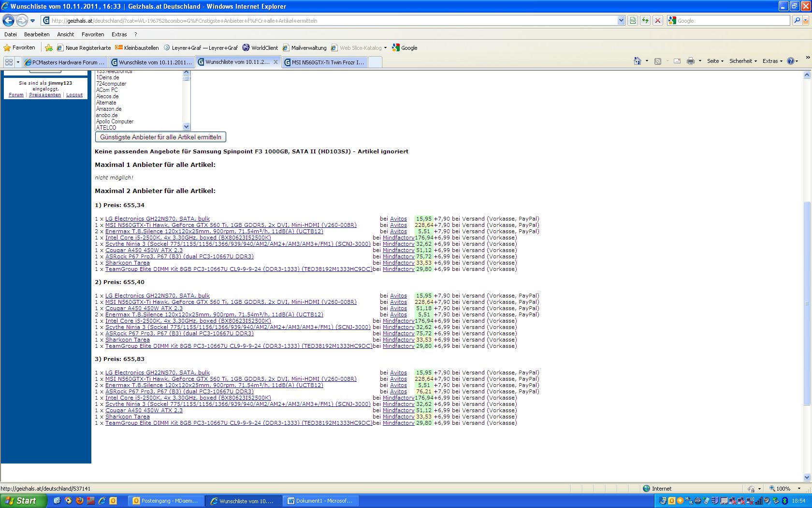Select Amazon.de in the vendor list
The height and width of the screenshot is (508, 812).
109,109
